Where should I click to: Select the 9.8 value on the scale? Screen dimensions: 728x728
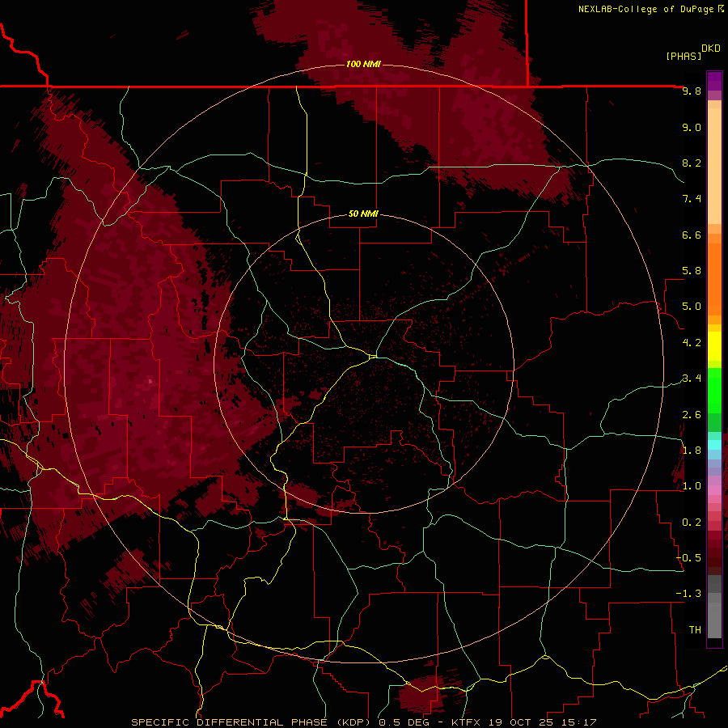(692, 91)
